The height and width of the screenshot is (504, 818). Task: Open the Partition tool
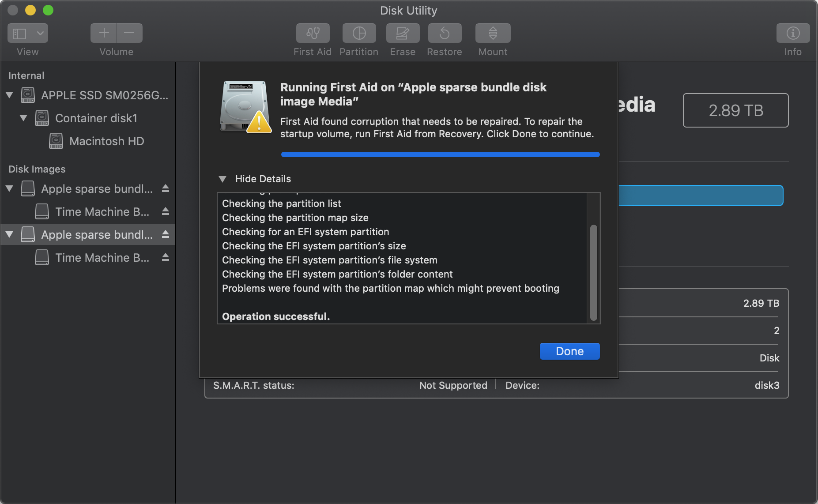coord(358,33)
